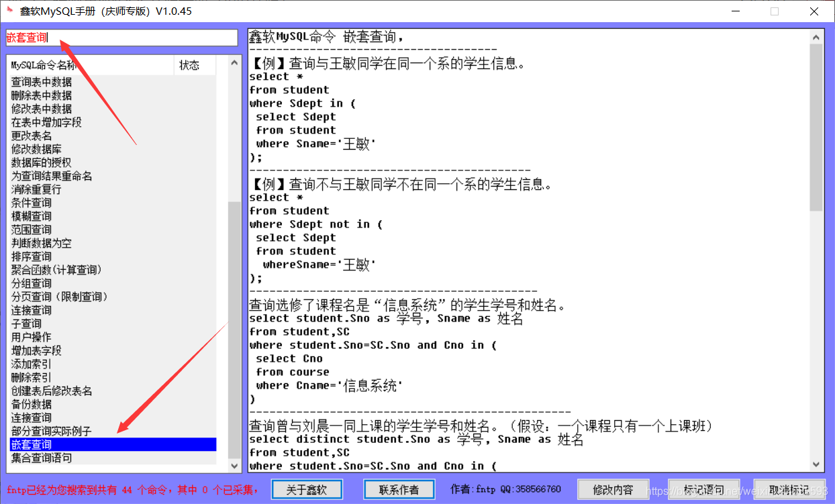This screenshot has width=835, height=504.
Task: Select 查询表中数据 in the command list
Action: pyautogui.click(x=113, y=82)
